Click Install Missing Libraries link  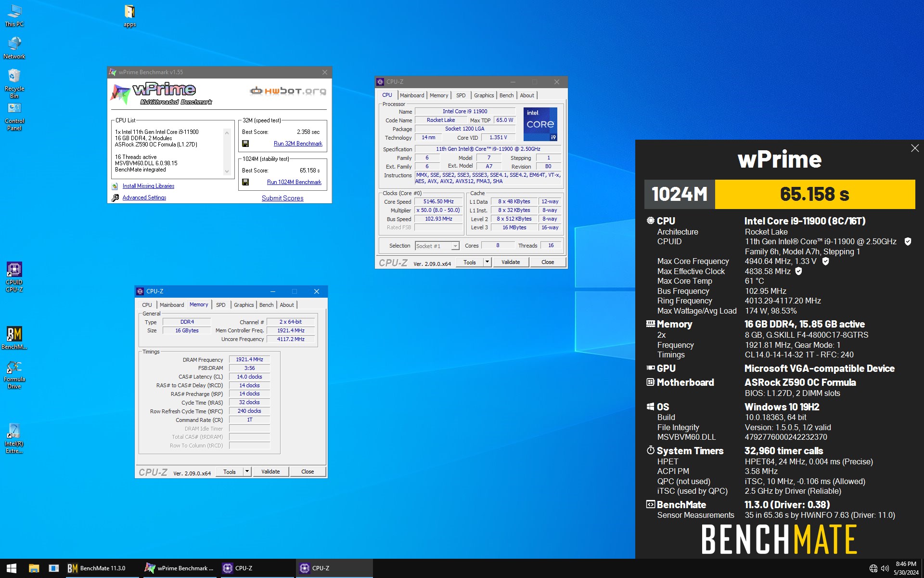[148, 186]
